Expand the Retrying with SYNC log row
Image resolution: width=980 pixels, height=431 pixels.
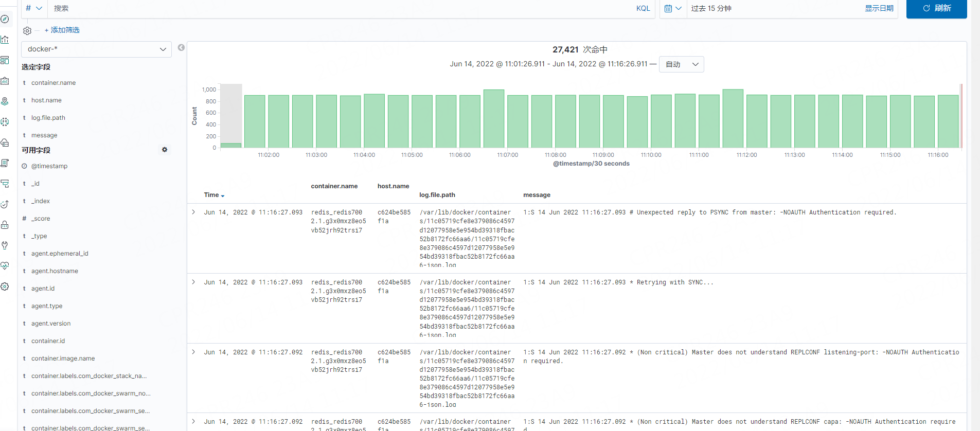(x=193, y=282)
